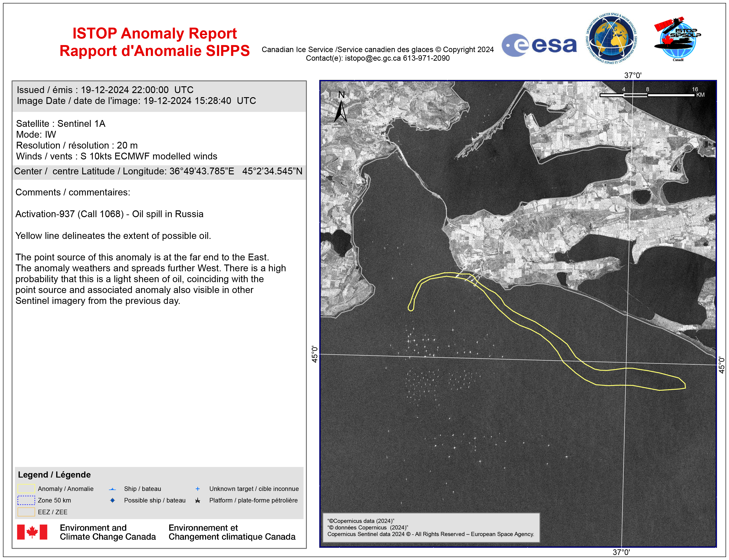Click the Activation-937 comment line

109,214
